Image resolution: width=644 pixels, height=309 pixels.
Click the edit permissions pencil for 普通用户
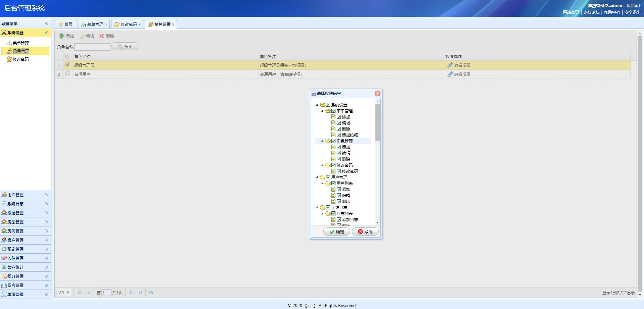coord(450,74)
